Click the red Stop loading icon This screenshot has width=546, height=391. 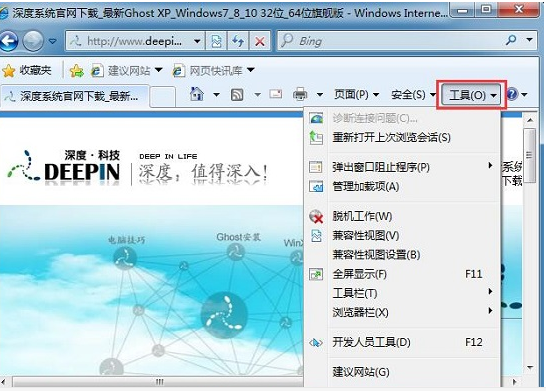point(259,41)
